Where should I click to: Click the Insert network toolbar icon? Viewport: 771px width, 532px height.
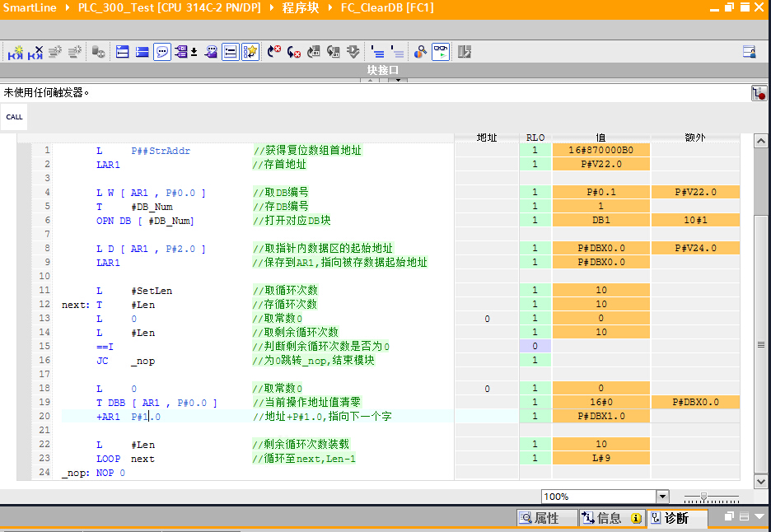pos(16,52)
